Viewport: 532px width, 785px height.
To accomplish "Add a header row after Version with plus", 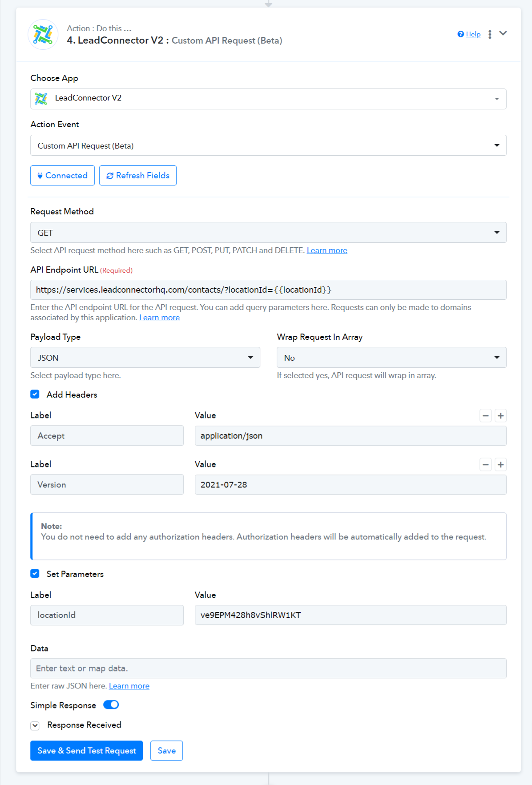I will [501, 464].
